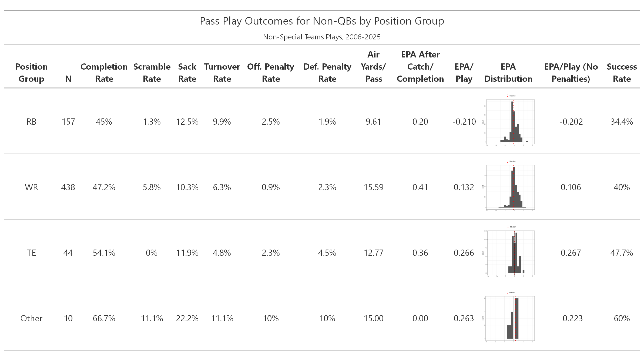Click the RB sample size value 157

coord(68,122)
